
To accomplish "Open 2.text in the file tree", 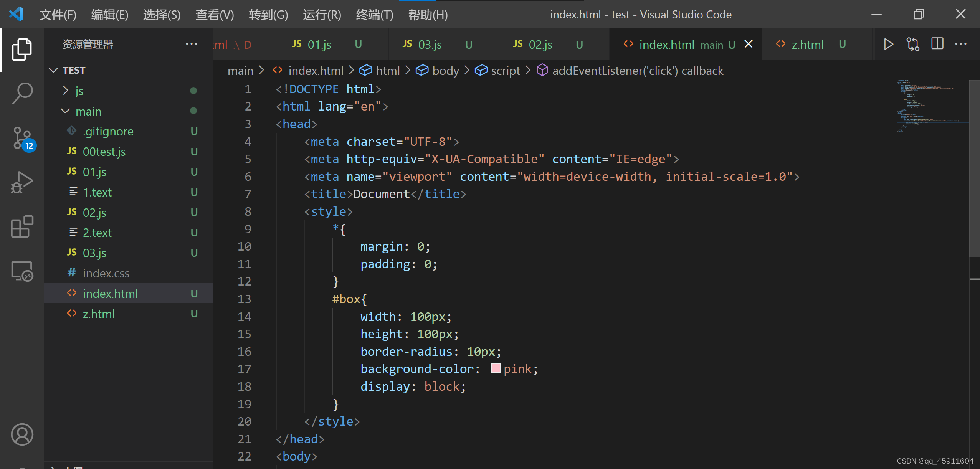I will pos(128,233).
